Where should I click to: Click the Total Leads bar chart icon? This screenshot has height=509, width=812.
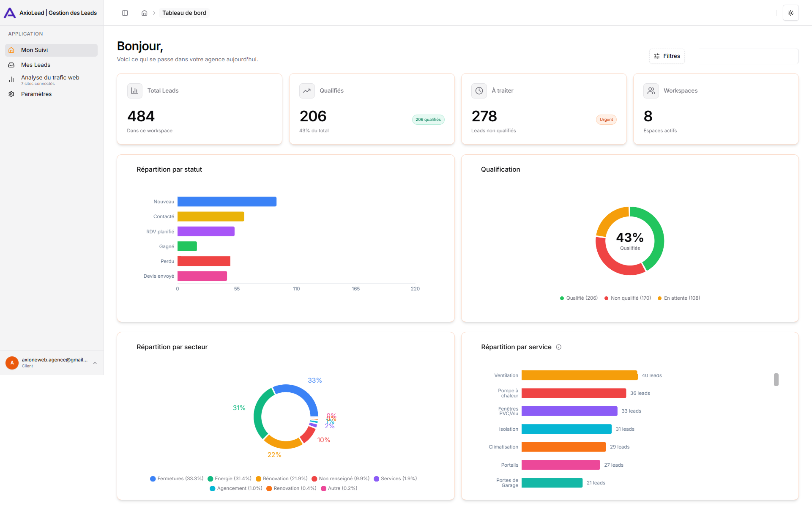pyautogui.click(x=134, y=90)
